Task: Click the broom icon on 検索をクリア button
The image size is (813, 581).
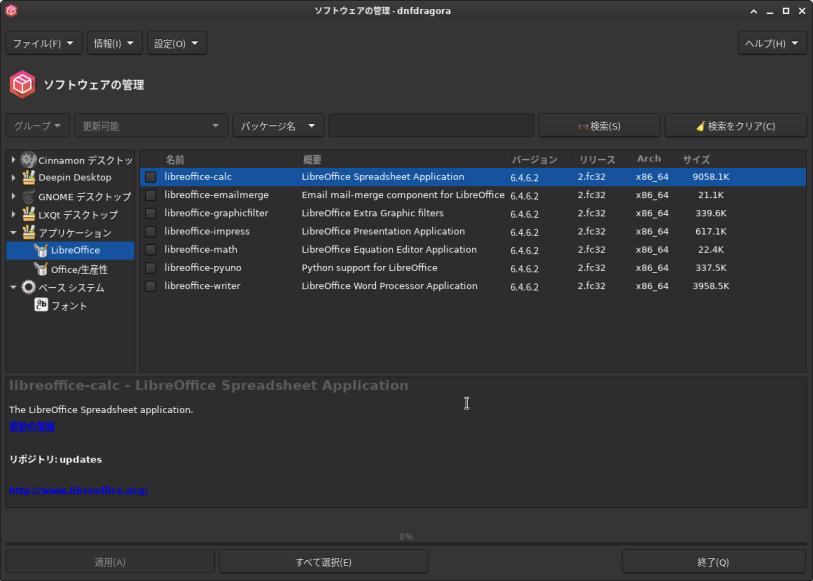Action: (700, 126)
